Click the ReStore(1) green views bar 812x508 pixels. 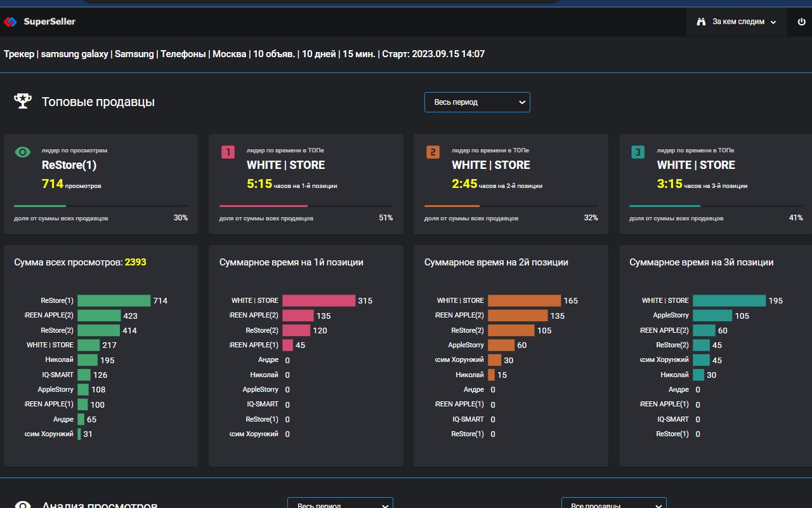pyautogui.click(x=114, y=300)
